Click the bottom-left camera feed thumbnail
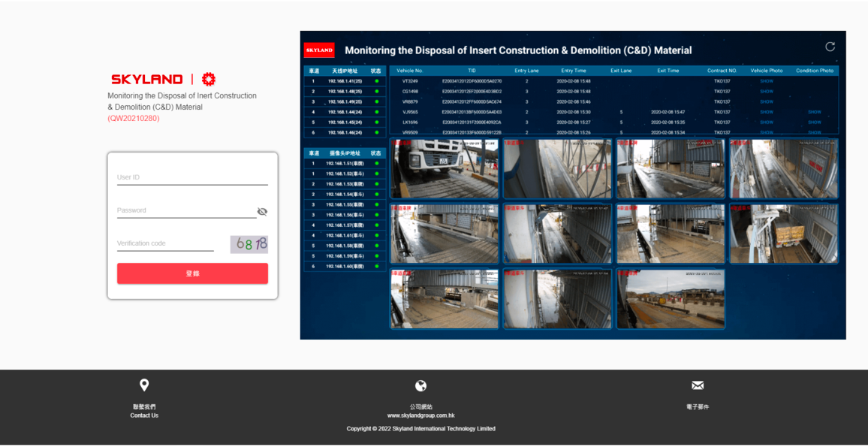The width and height of the screenshot is (868, 447). click(x=444, y=298)
